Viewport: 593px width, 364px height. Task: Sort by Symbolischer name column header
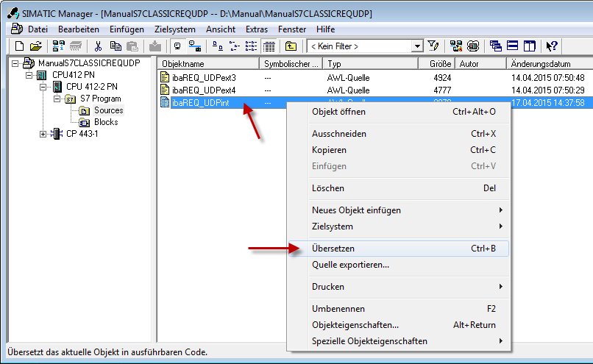coord(291,64)
